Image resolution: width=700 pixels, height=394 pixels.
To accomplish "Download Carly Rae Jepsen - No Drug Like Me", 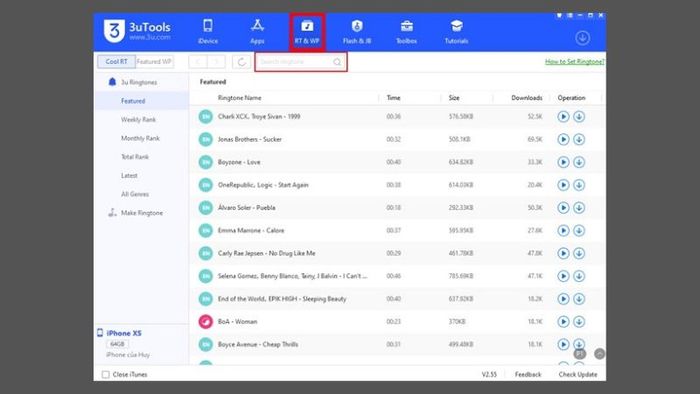I will 579,253.
